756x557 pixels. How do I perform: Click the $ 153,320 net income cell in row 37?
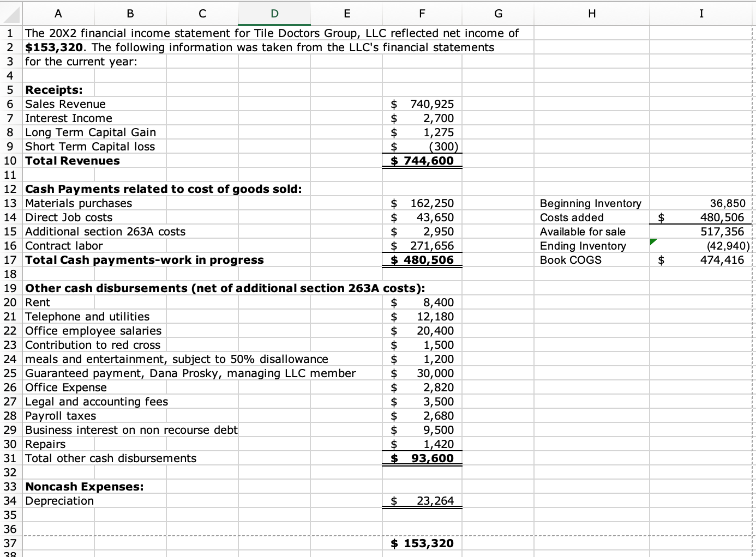tap(422, 543)
